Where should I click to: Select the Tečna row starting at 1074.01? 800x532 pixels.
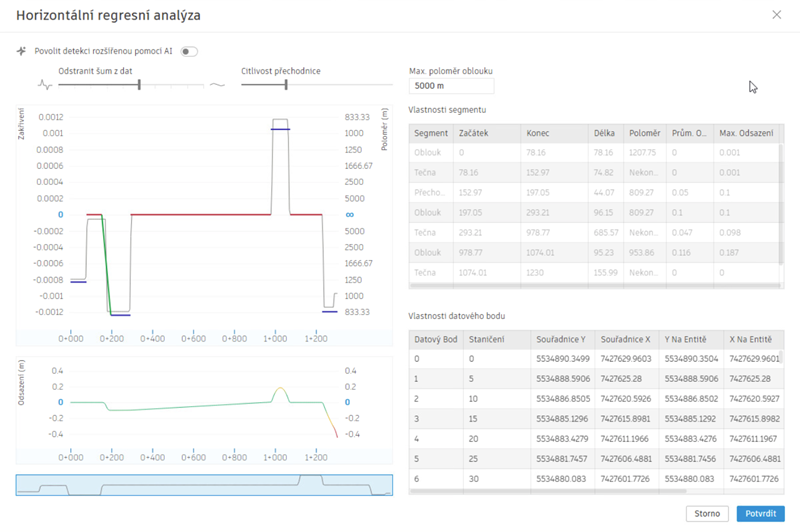coord(594,272)
